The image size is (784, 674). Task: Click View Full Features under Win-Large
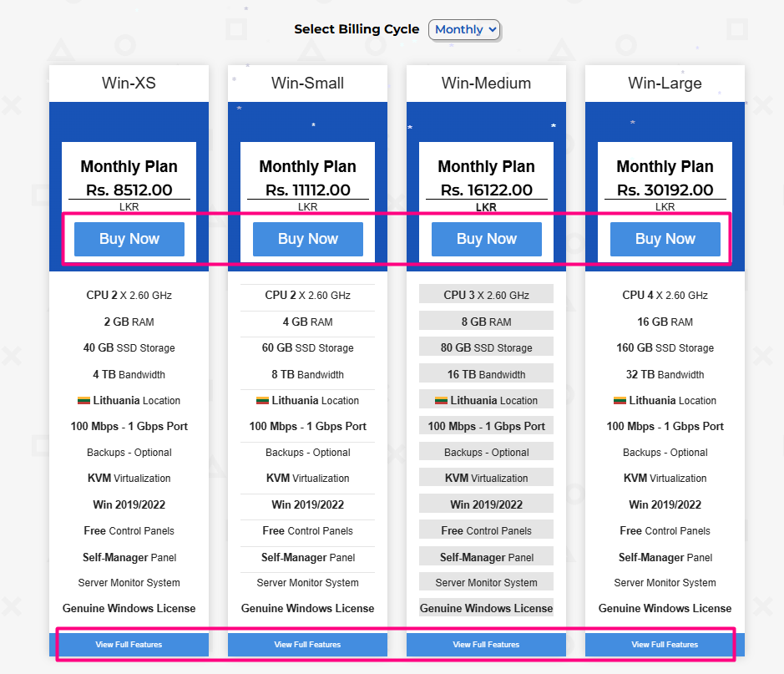point(665,645)
